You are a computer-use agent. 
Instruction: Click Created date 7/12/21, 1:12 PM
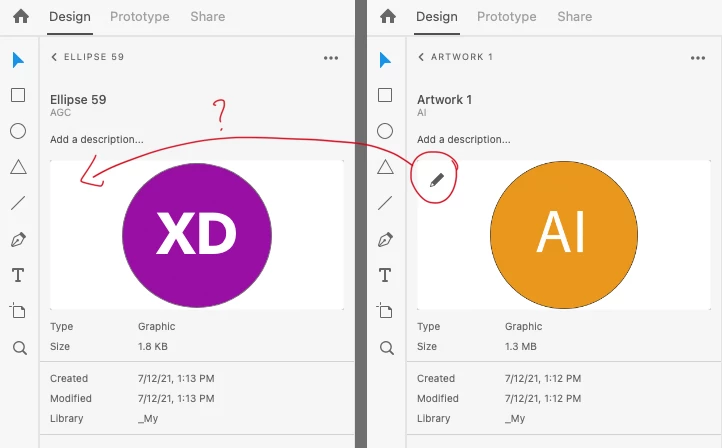[x=543, y=378]
